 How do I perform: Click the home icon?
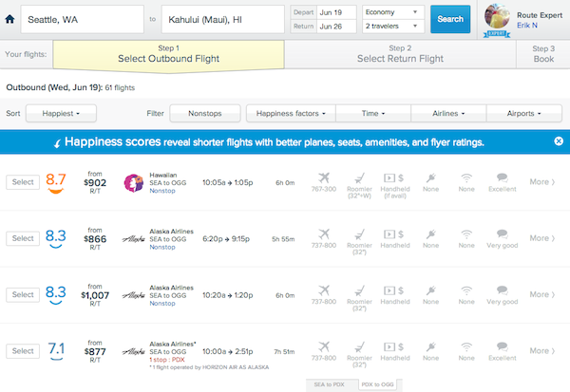(9, 19)
